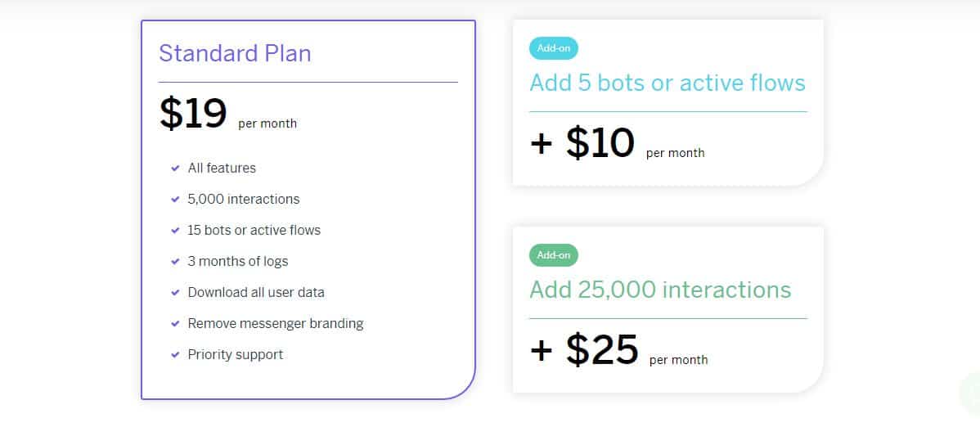This screenshot has width=980, height=427.
Task: Open the Add 5 bots or active flows add-on
Action: (x=668, y=83)
